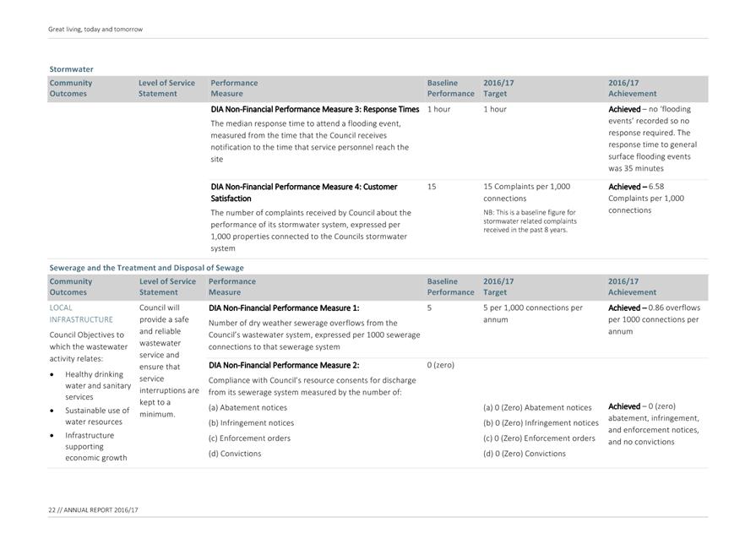Viewport: 756px width, 539px height.
Task: Click 'DIA Non-Financial Performance Measure 4: Customer Satisfaction'
Action: tap(304, 193)
